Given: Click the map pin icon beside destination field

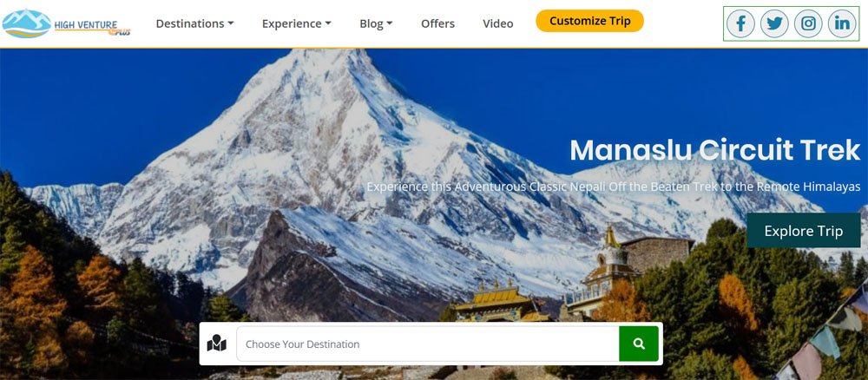Looking at the screenshot, I should pos(216,344).
